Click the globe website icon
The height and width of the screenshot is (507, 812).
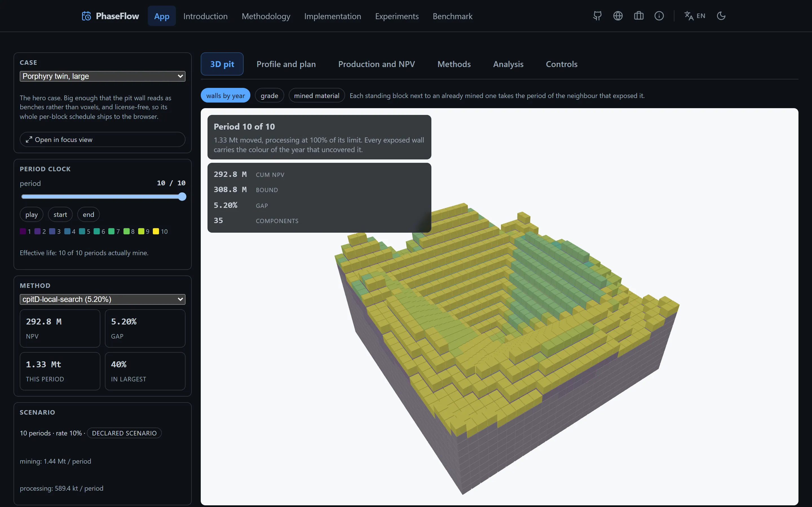coord(618,16)
